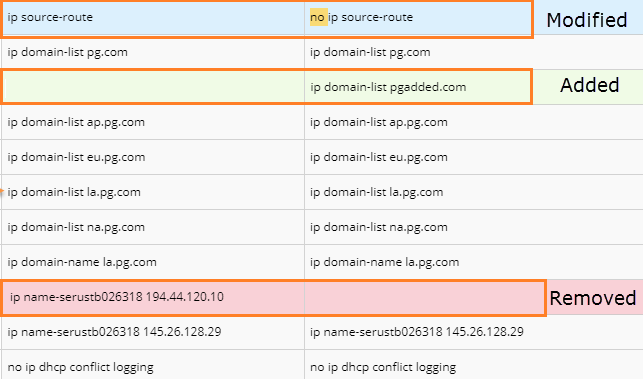Click left 'ip domain-name la.pg.com' cell
Screen dimensions: 643x379
click(153, 262)
